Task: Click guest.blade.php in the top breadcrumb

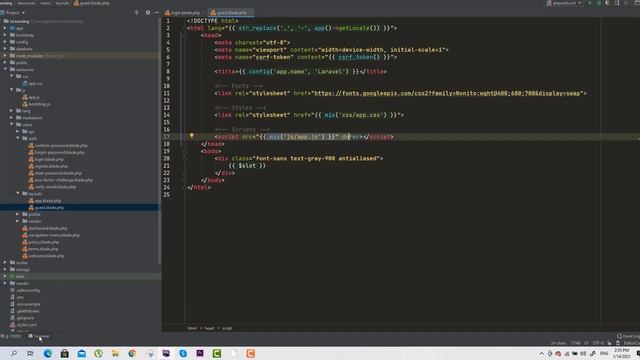Action: click(x=92, y=3)
